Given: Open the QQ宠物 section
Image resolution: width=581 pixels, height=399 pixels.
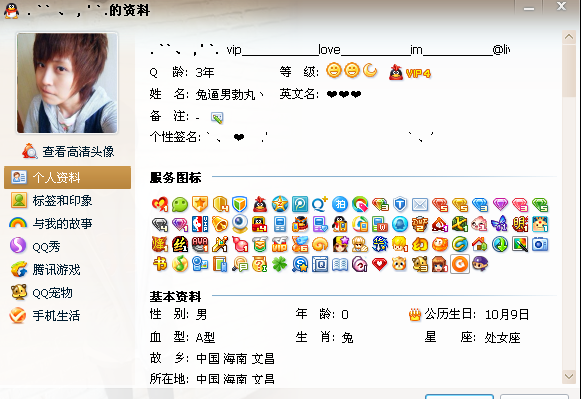Looking at the screenshot, I should [x=42, y=292].
